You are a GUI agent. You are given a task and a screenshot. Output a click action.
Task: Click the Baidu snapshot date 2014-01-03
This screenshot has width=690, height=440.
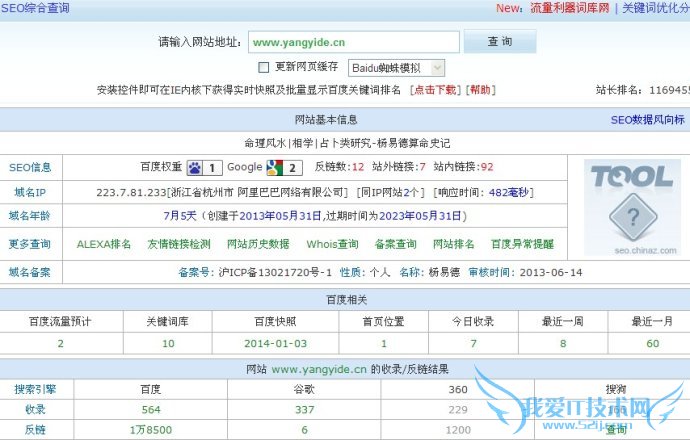[275, 344]
